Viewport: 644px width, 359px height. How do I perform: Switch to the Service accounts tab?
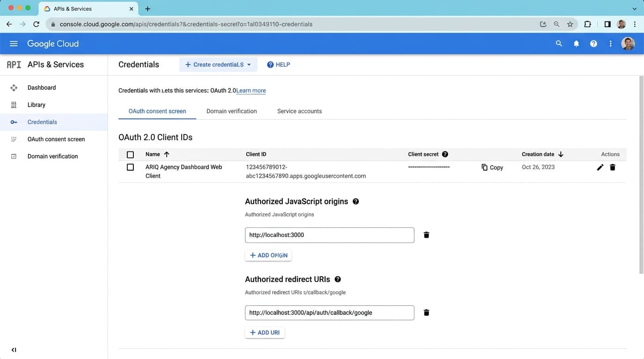pos(300,111)
